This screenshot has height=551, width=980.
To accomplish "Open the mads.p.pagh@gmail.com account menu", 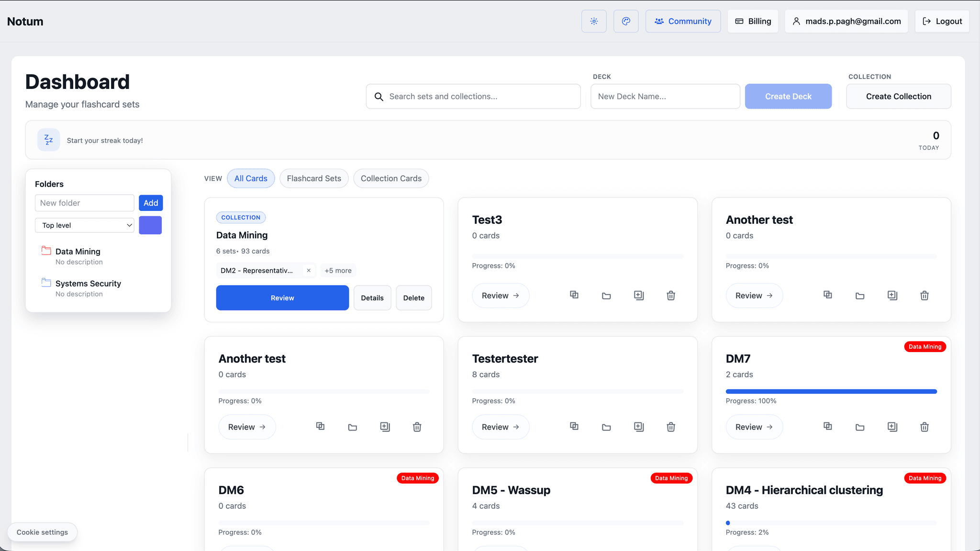I will (x=846, y=21).
